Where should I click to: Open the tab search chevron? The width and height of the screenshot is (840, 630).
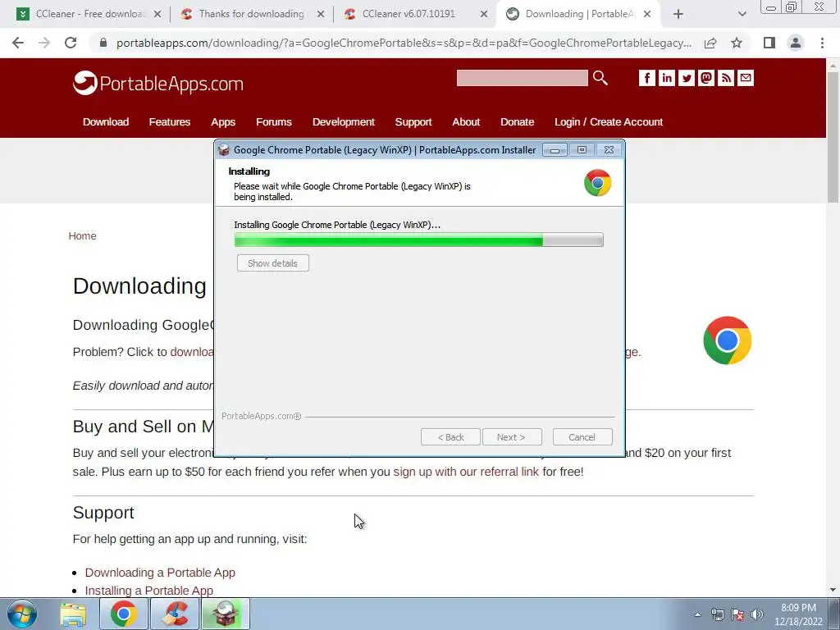tap(742, 14)
